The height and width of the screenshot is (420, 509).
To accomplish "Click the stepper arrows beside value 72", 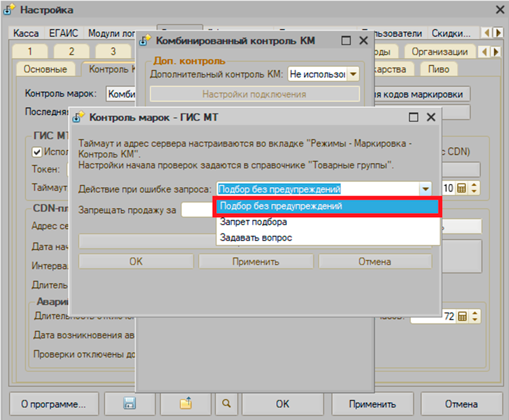I will (x=474, y=316).
